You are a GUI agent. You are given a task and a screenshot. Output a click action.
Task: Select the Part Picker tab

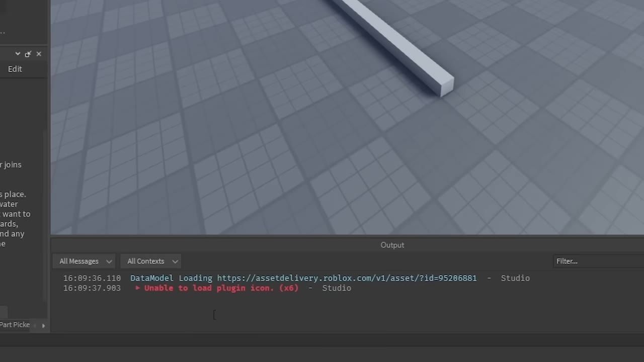[15, 325]
